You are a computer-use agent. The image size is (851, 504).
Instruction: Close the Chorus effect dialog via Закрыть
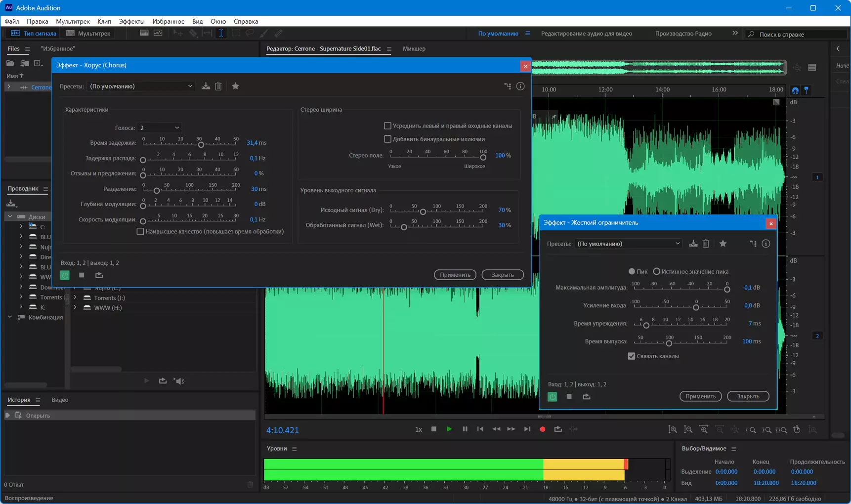[x=503, y=275]
